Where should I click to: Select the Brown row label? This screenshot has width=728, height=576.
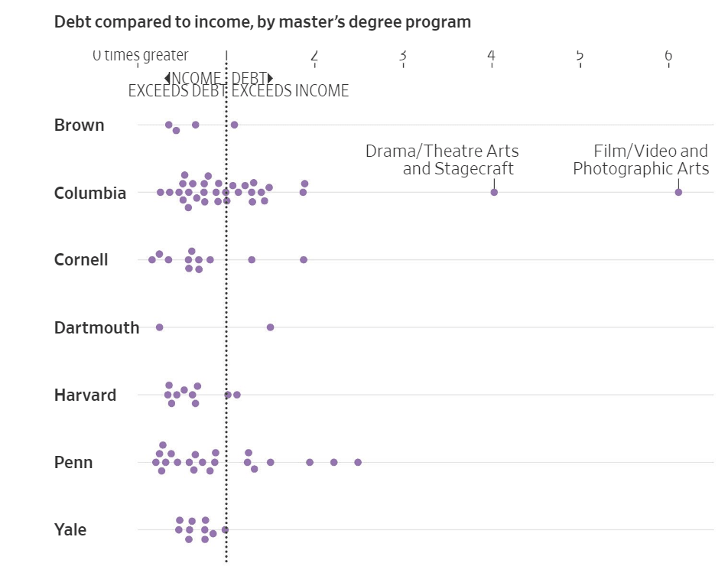coord(79,125)
